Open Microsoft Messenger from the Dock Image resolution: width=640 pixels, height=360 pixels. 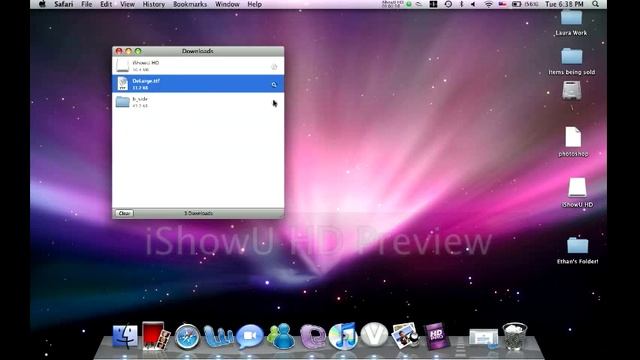pyautogui.click(x=281, y=336)
